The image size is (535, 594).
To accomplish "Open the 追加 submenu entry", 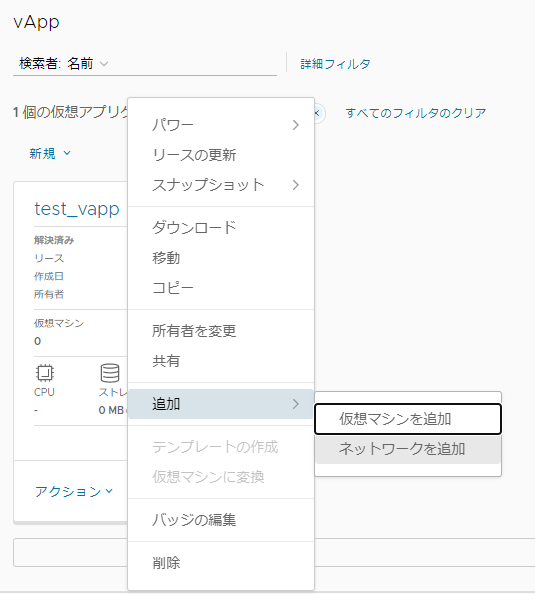I will [221, 404].
